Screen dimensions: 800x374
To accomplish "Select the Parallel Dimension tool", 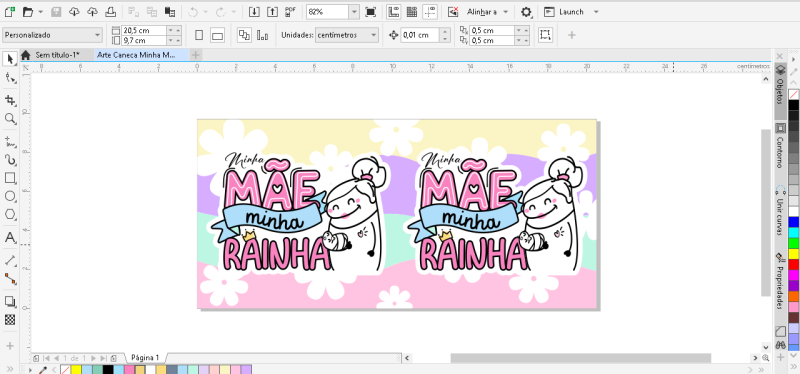I will point(10,260).
